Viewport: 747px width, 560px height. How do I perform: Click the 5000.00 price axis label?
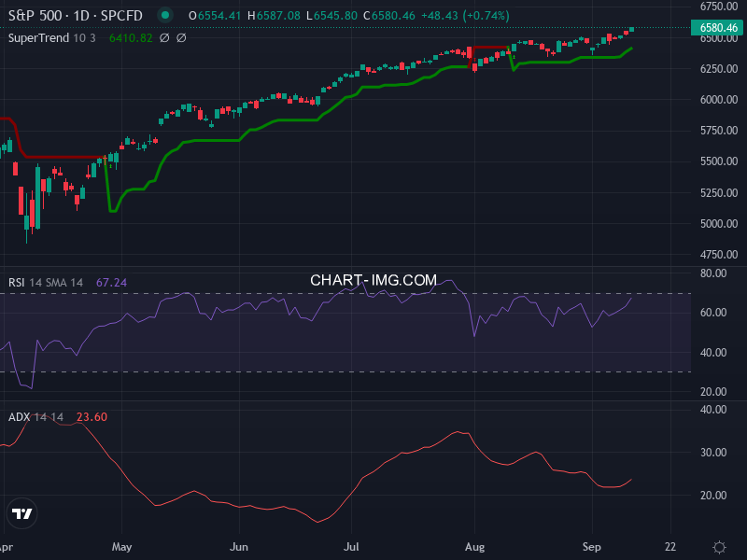pos(719,224)
